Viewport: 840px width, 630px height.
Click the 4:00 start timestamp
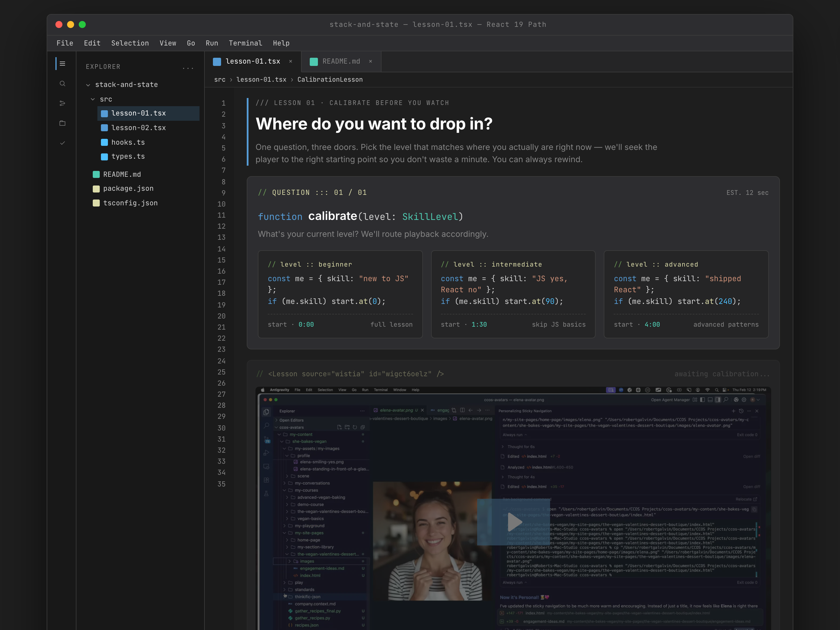pos(652,325)
